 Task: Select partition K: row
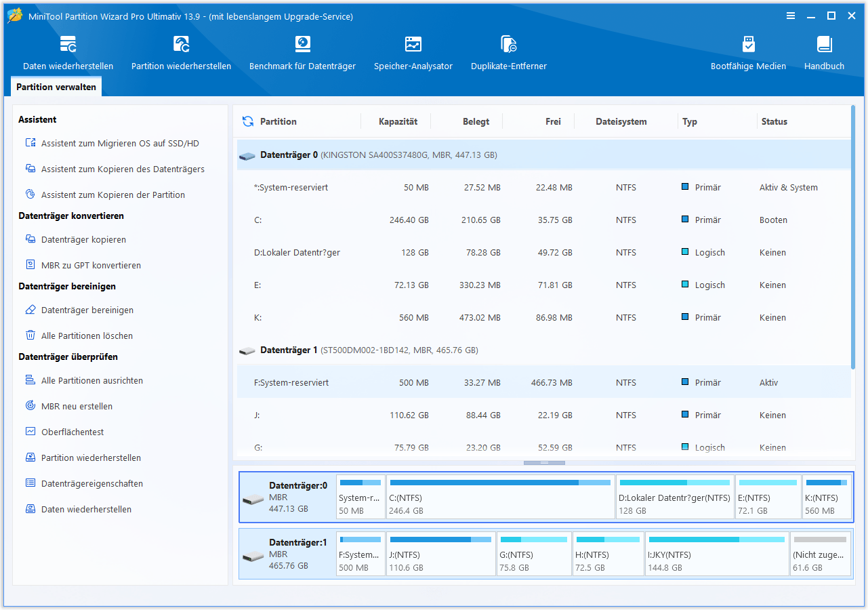[544, 317]
